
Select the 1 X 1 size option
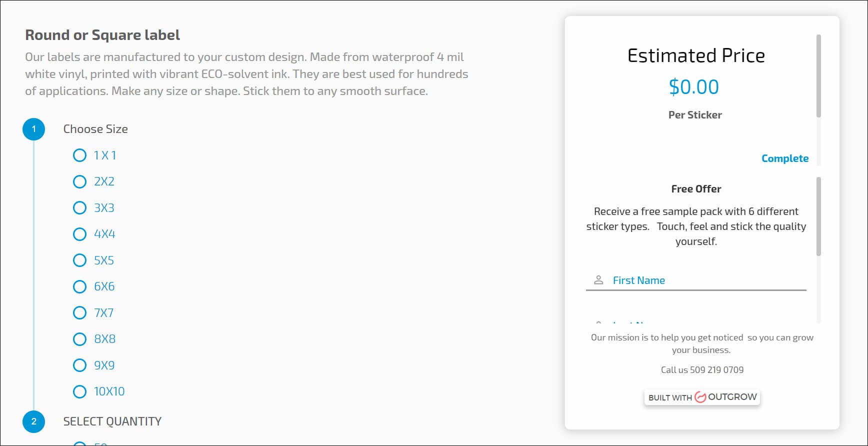click(80, 155)
